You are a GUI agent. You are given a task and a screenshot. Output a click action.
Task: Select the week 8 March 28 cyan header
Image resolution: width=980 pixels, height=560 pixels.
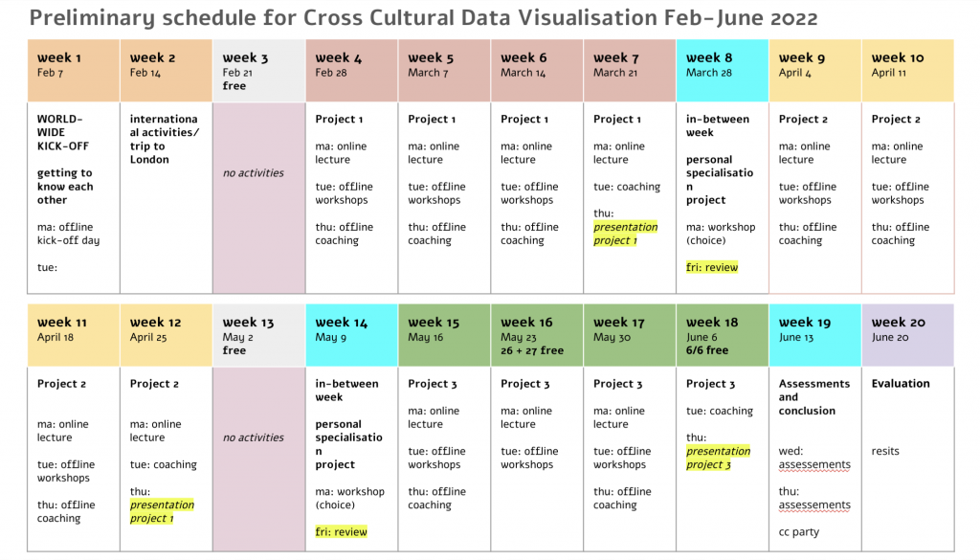click(x=722, y=71)
